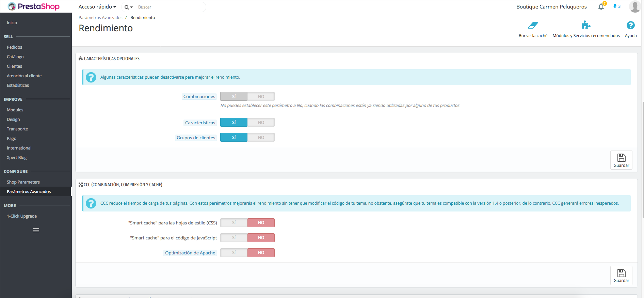Follow the Parámetros Avanzados breadcrumb link
This screenshot has width=644, height=298.
point(100,18)
